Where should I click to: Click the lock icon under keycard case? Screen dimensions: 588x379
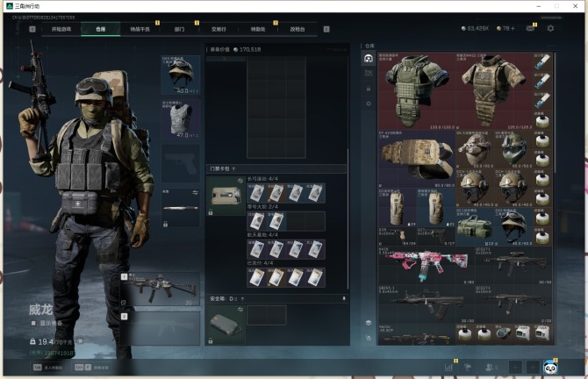[211, 212]
